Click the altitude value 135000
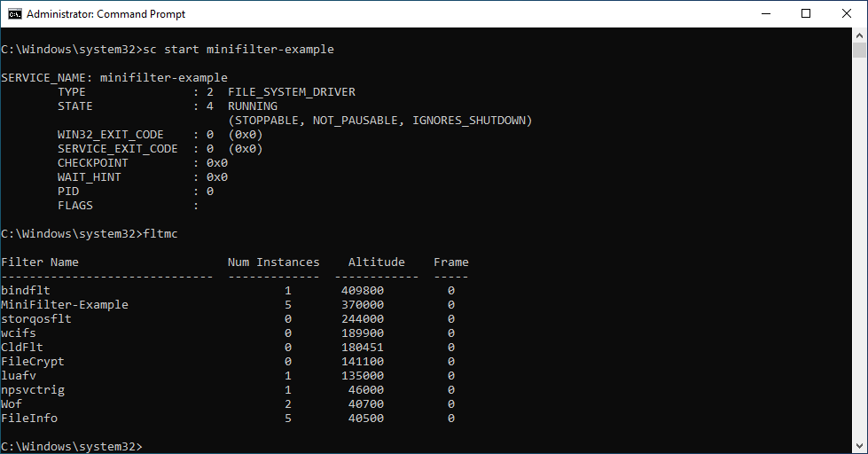The image size is (868, 454). click(363, 375)
